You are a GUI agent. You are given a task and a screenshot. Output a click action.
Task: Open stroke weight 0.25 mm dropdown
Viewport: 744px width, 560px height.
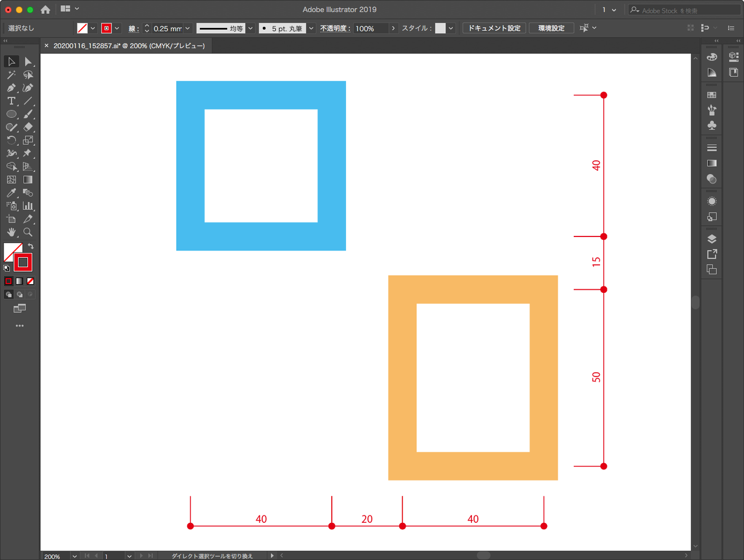(x=188, y=28)
